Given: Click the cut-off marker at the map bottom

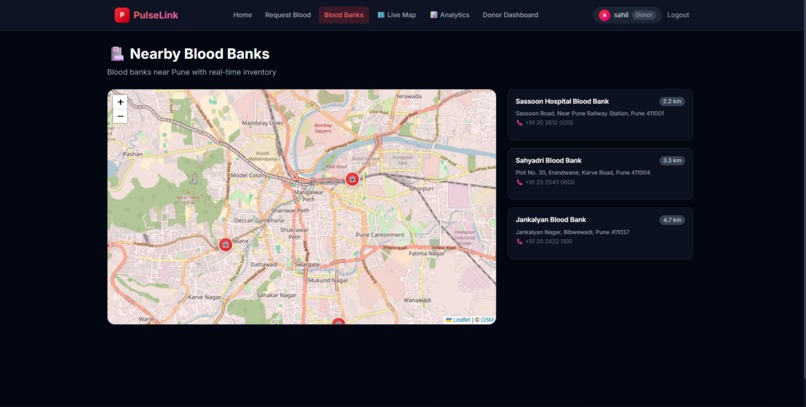Looking at the screenshot, I should tap(338, 322).
